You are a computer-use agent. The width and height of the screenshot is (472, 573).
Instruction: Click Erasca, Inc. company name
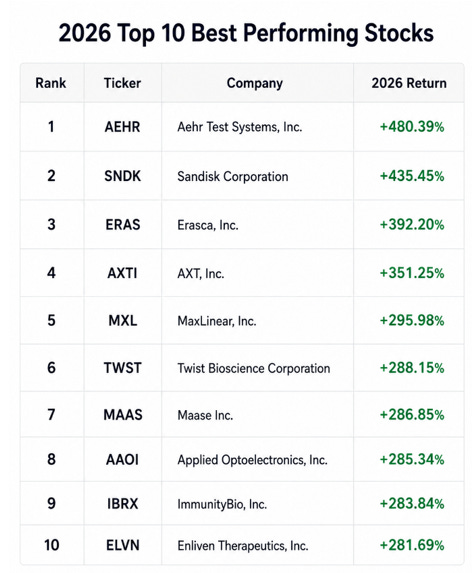[x=208, y=225]
